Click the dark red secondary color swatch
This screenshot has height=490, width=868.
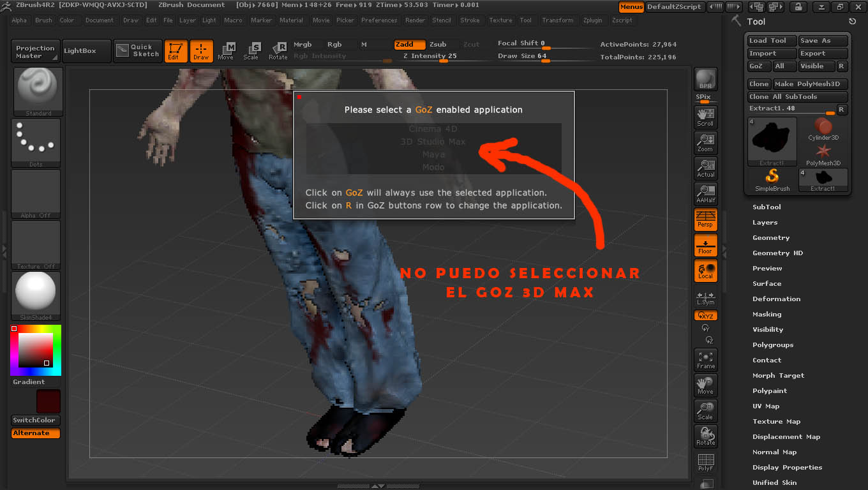pyautogui.click(x=49, y=401)
